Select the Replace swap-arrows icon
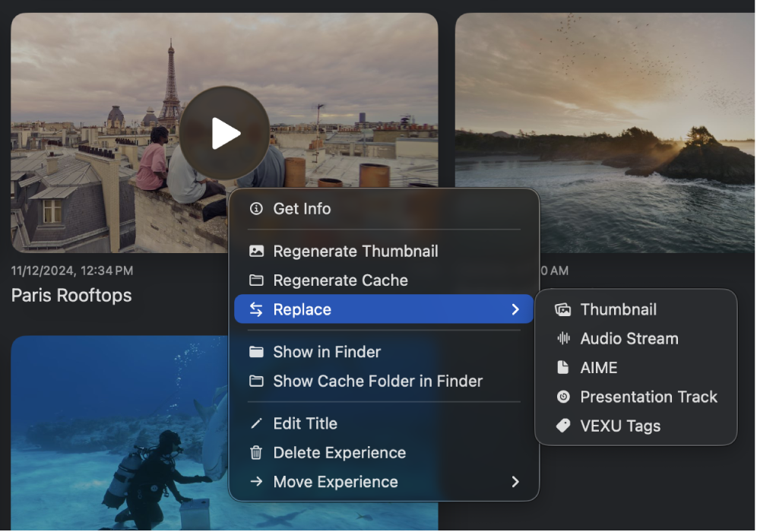The image size is (757, 532). [256, 309]
